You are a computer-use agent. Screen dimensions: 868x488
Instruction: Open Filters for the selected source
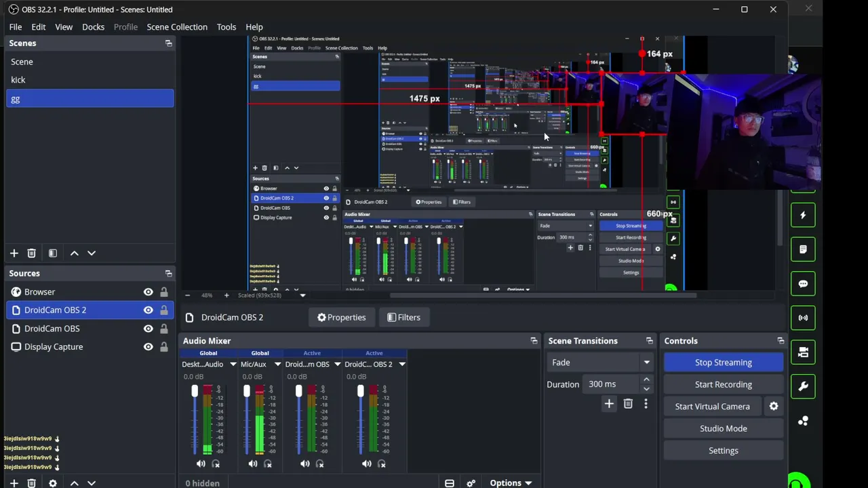[403, 317]
